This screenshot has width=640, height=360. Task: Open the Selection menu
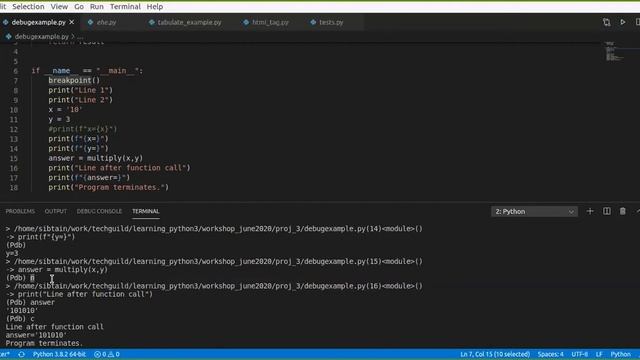tap(28, 7)
